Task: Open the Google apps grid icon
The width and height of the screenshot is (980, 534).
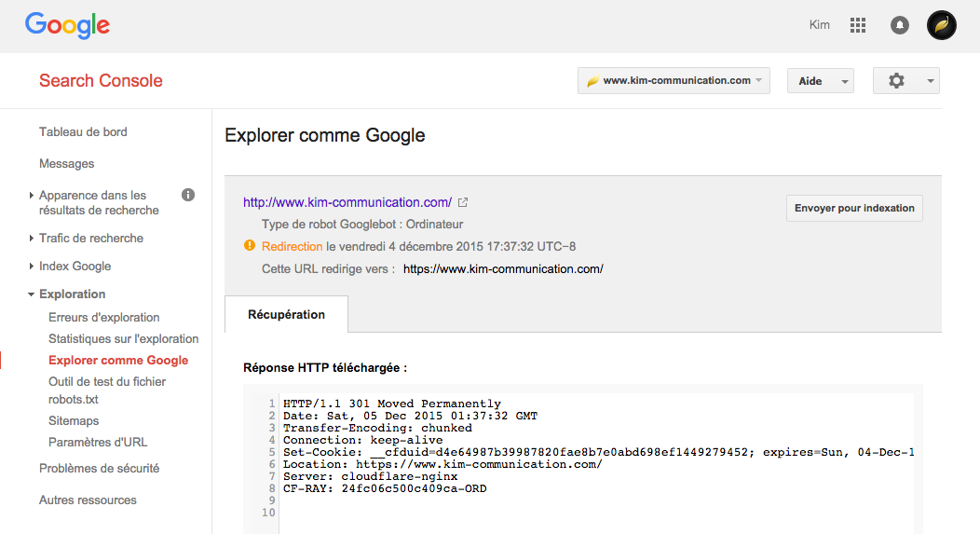Action: [858, 25]
